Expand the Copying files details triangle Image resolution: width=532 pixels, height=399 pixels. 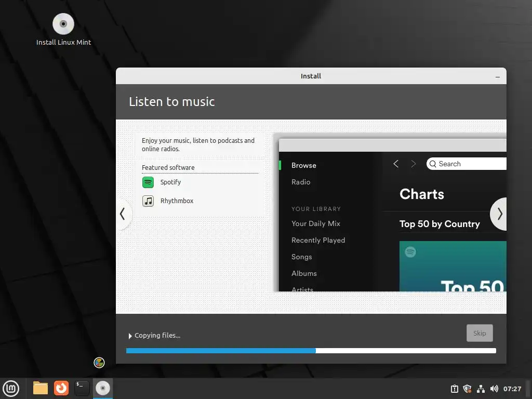coord(130,336)
